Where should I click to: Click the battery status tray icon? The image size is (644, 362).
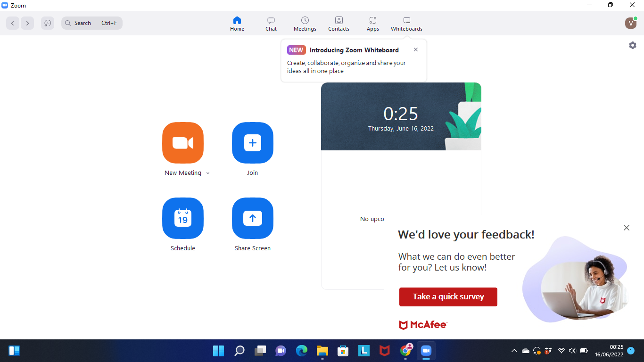pos(584,351)
